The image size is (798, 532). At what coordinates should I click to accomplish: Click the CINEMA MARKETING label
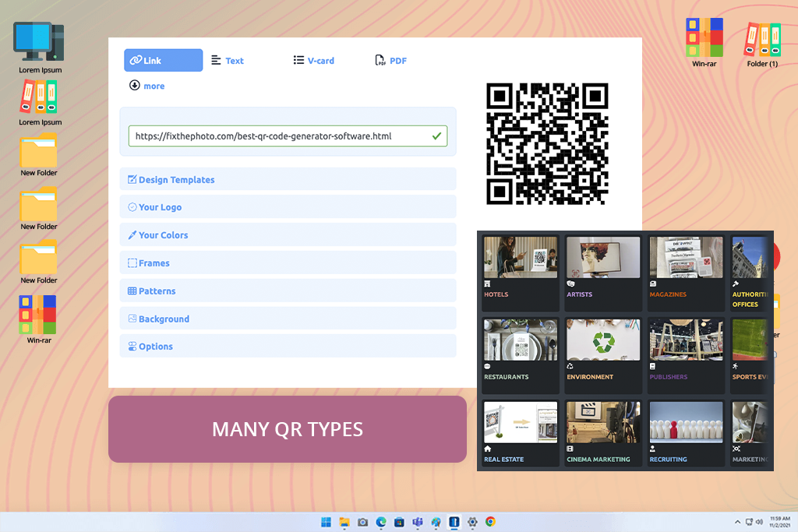[598, 460]
